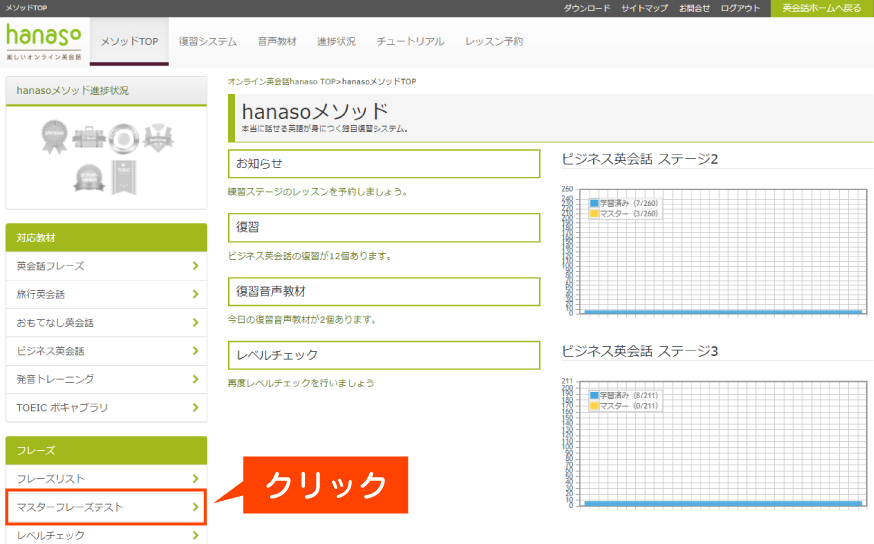This screenshot has height=544, width=874.
Task: Open おもてなし英会話 in the 対応教材 list
Action: click(106, 323)
